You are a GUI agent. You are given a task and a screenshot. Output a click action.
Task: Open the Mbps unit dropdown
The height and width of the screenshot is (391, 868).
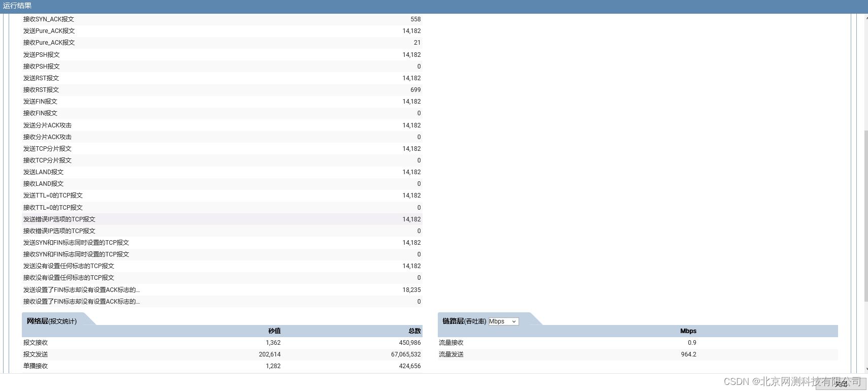(x=503, y=321)
